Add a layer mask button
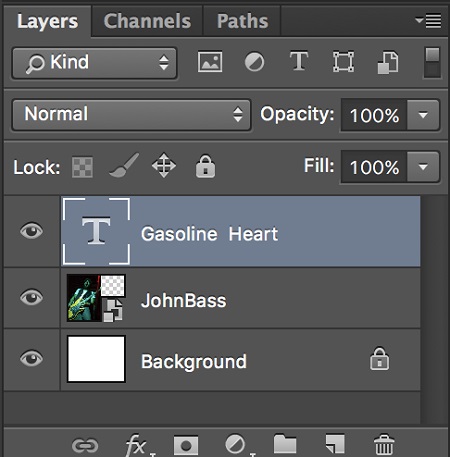The image size is (450, 457). pyautogui.click(x=186, y=445)
